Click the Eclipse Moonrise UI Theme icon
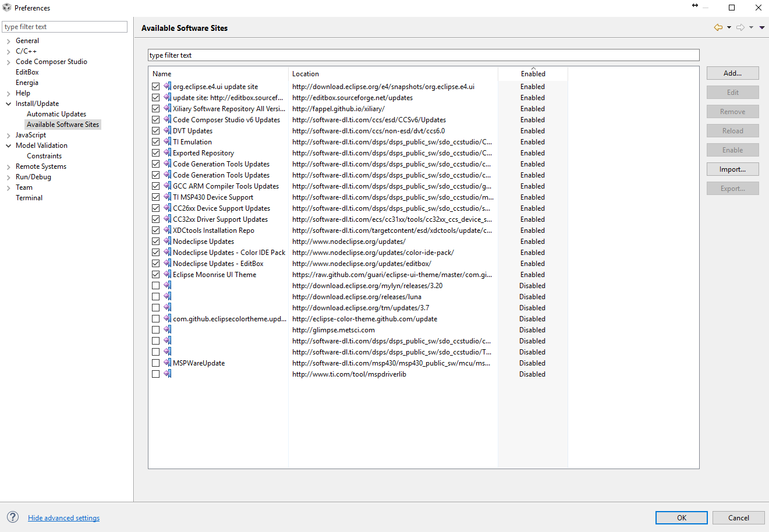Image resolution: width=769 pixels, height=532 pixels. click(167, 274)
